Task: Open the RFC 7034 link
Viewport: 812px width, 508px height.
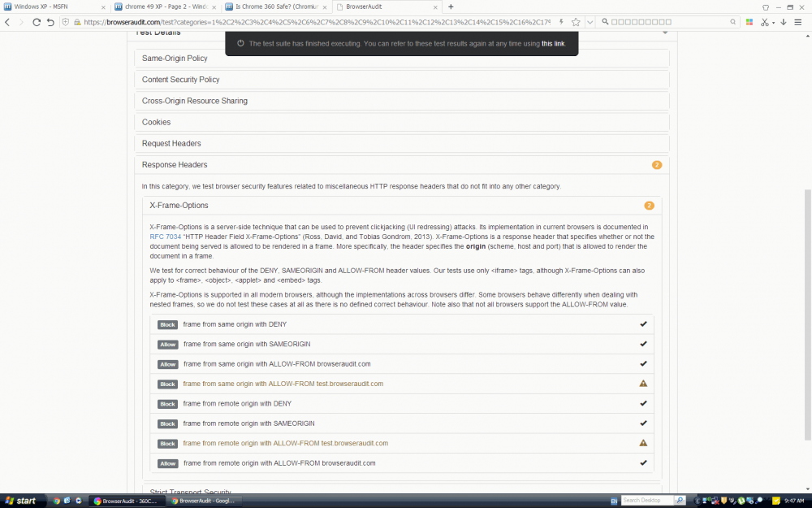Action: click(165, 237)
